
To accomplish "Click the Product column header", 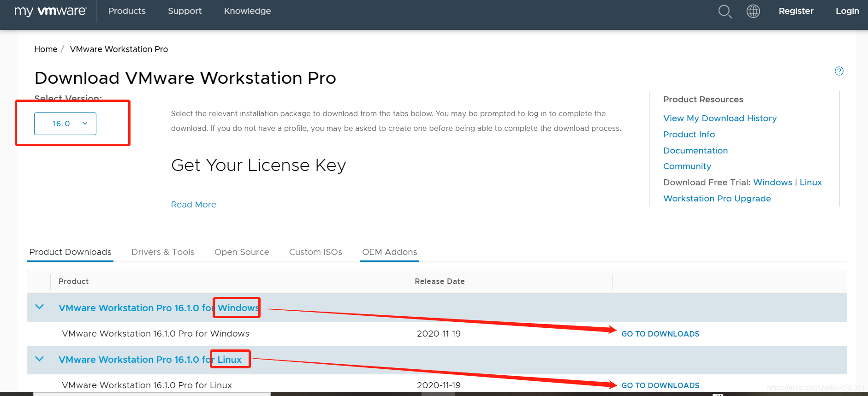I will 73,282.
